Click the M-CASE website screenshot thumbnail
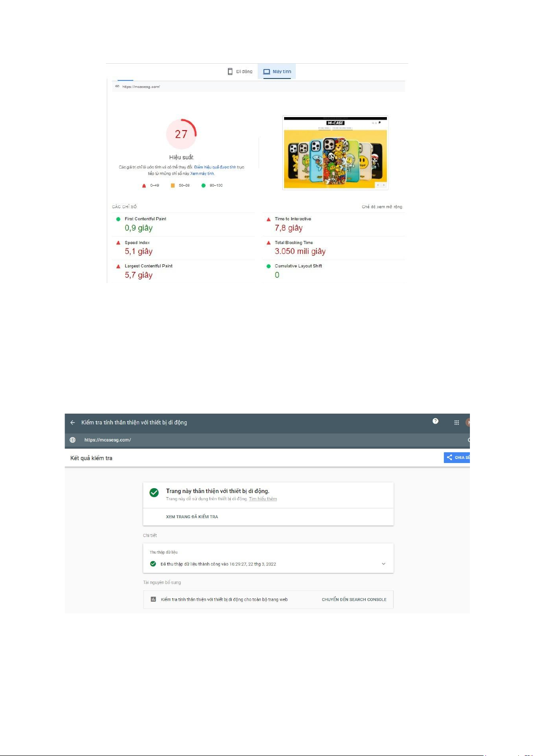The width and height of the screenshot is (535, 756). point(335,153)
